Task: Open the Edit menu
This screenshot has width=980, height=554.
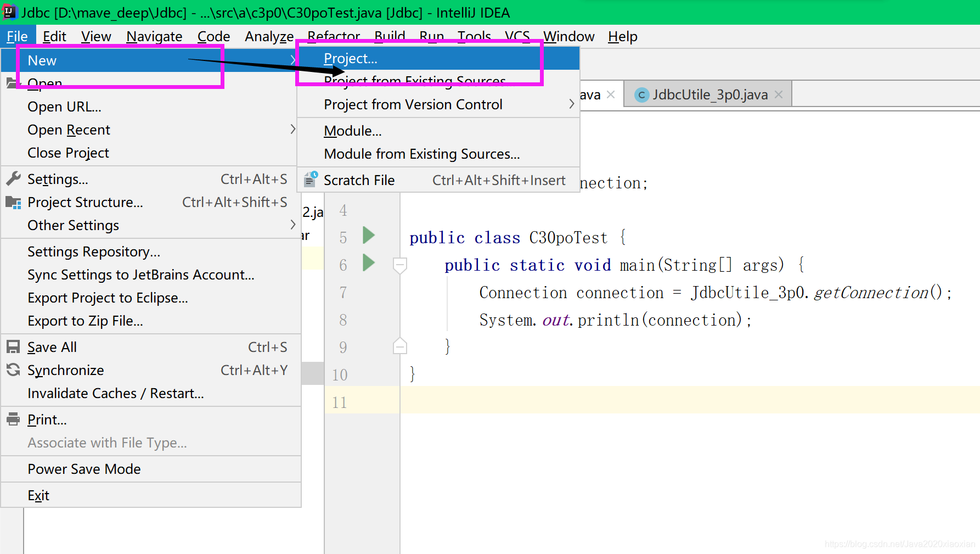Action: [x=54, y=37]
